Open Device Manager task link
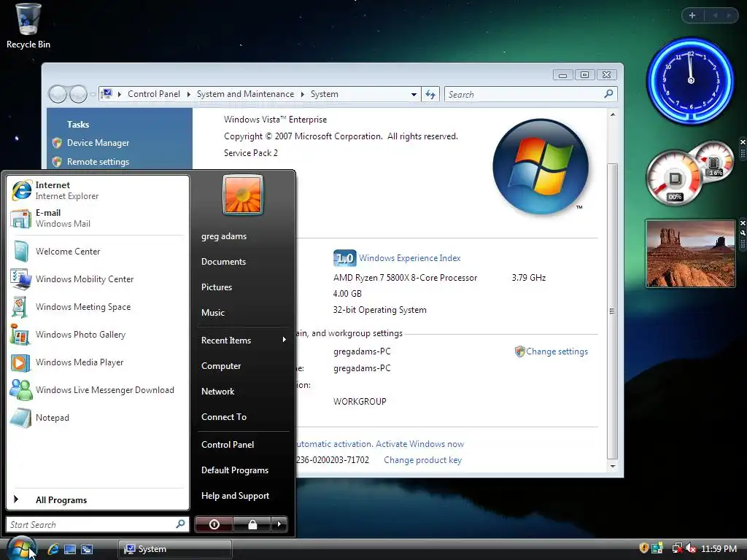Screen dimensions: 747x560 point(98,143)
